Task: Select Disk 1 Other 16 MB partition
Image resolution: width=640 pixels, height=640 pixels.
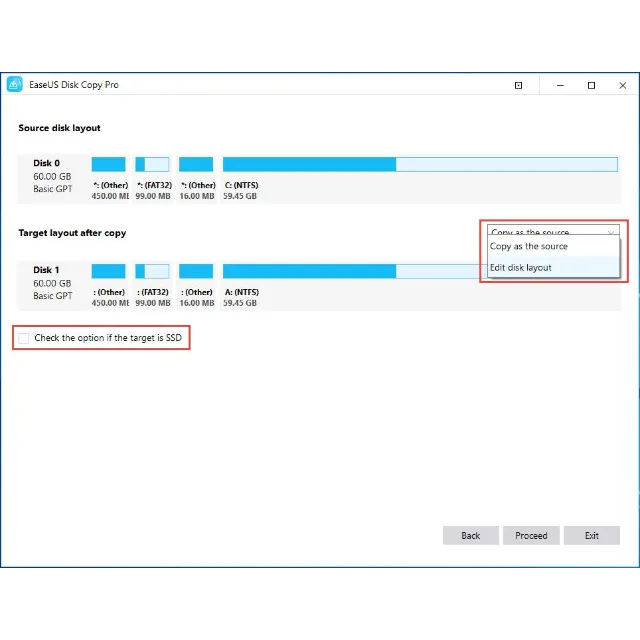Action: pyautogui.click(x=196, y=271)
